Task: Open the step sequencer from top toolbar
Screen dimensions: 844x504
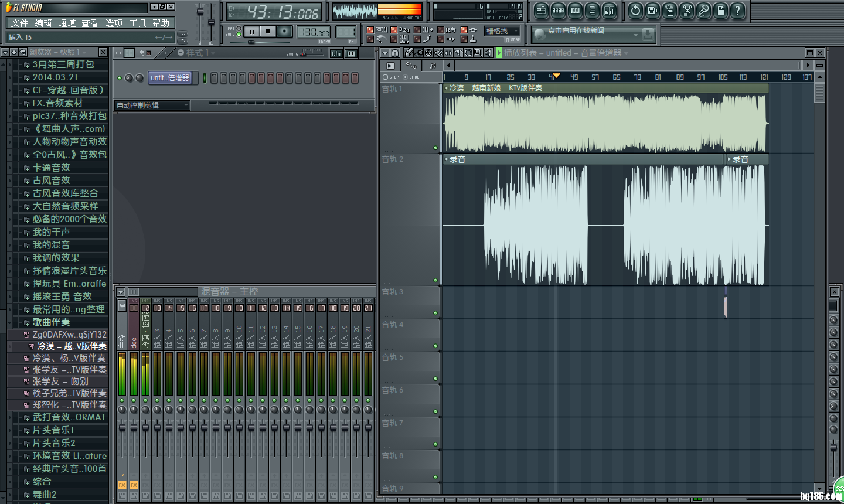Action: pyautogui.click(x=558, y=10)
